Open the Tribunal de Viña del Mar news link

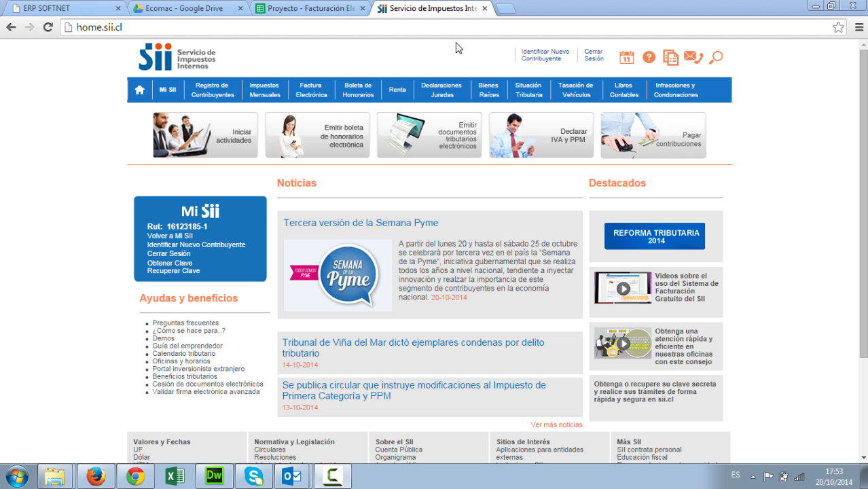[413, 348]
